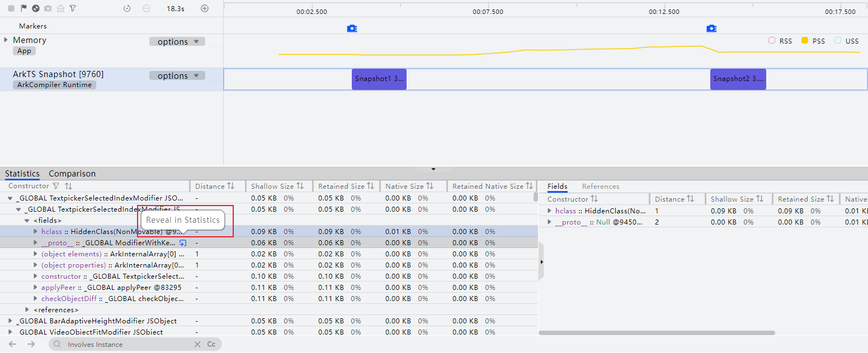The height and width of the screenshot is (353, 868).
Task: Expand the <references> tree node
Action: click(x=26, y=310)
